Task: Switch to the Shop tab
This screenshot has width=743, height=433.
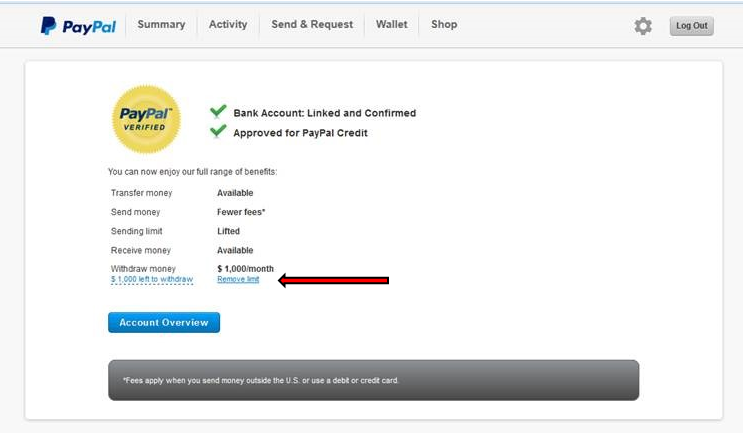Action: [x=444, y=25]
